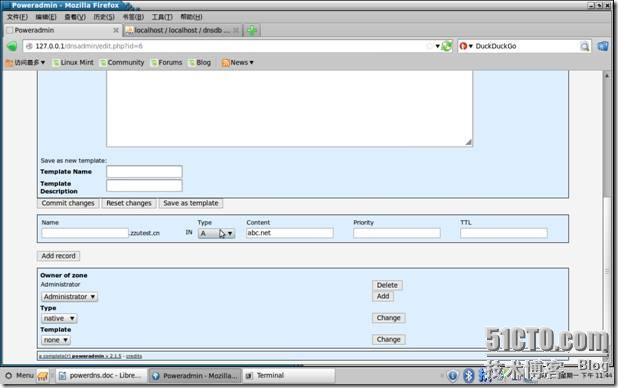This screenshot has height=388, width=618.
Task: Open the History menu (历史)
Action: point(104,17)
